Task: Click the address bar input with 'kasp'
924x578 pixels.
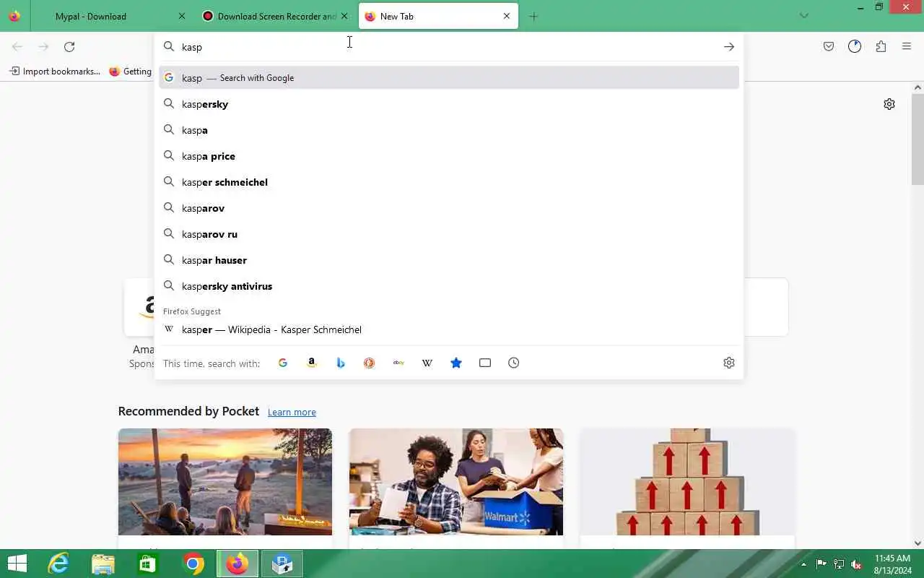Action: [448, 47]
